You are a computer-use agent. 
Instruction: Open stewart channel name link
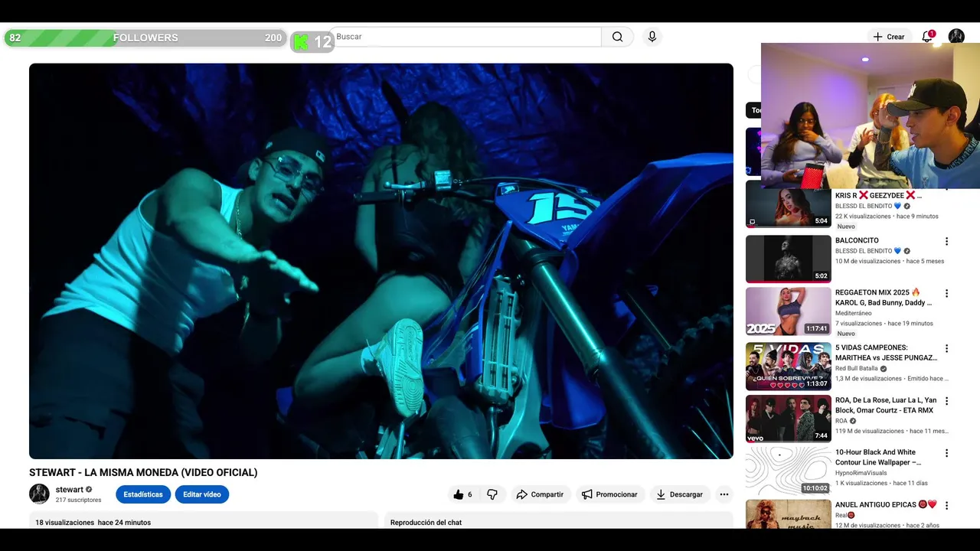69,490
